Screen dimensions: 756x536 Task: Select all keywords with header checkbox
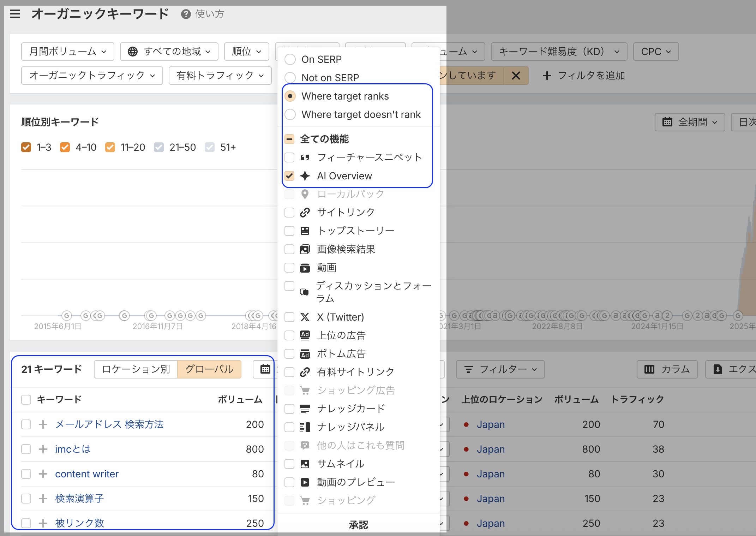tap(26, 400)
